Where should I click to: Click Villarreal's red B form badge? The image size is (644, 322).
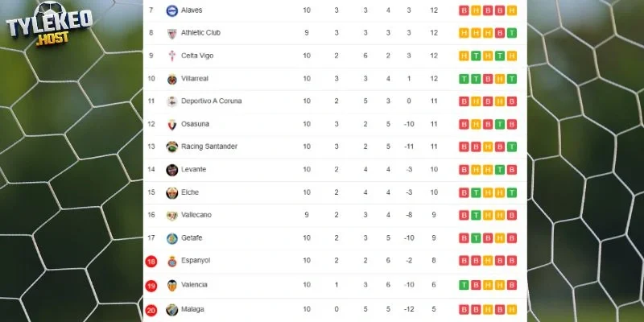tap(488, 79)
